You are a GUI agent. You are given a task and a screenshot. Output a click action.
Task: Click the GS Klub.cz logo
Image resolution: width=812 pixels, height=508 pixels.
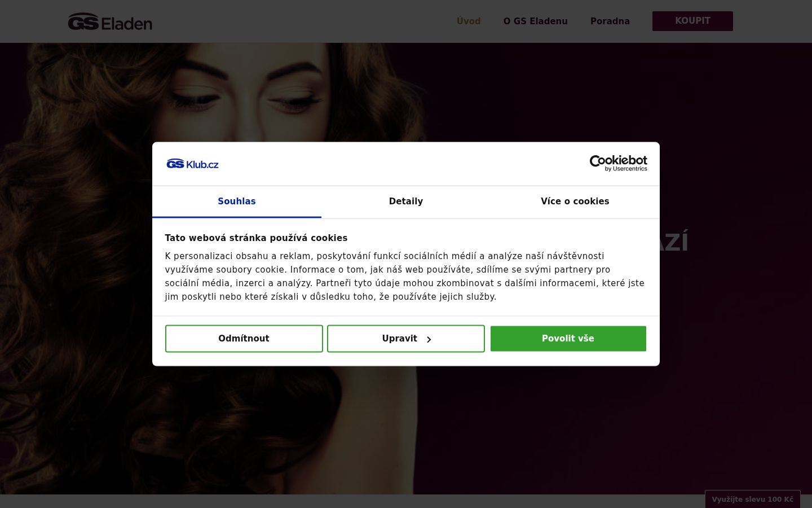pyautogui.click(x=192, y=164)
